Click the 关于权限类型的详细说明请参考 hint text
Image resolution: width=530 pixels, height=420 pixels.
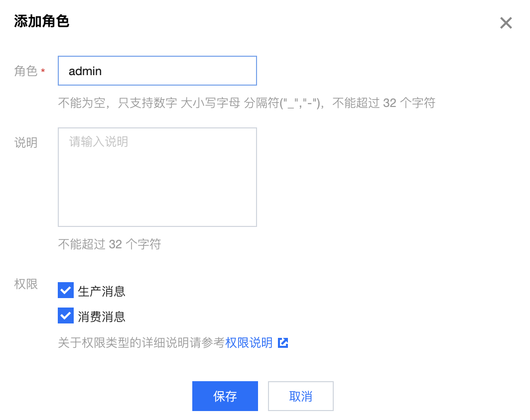click(141, 343)
